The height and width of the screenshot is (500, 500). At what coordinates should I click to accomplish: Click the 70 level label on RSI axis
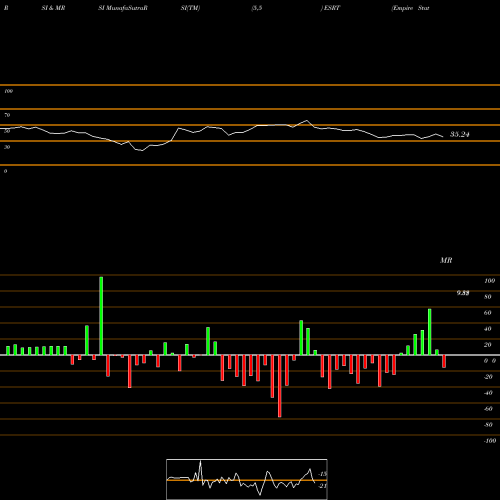(x=7, y=115)
